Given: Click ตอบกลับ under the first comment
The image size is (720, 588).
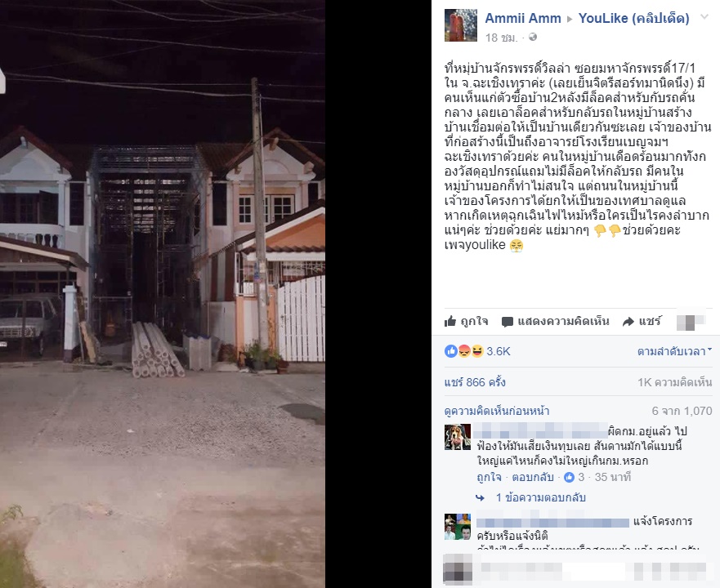Looking at the screenshot, I should coord(533,478).
